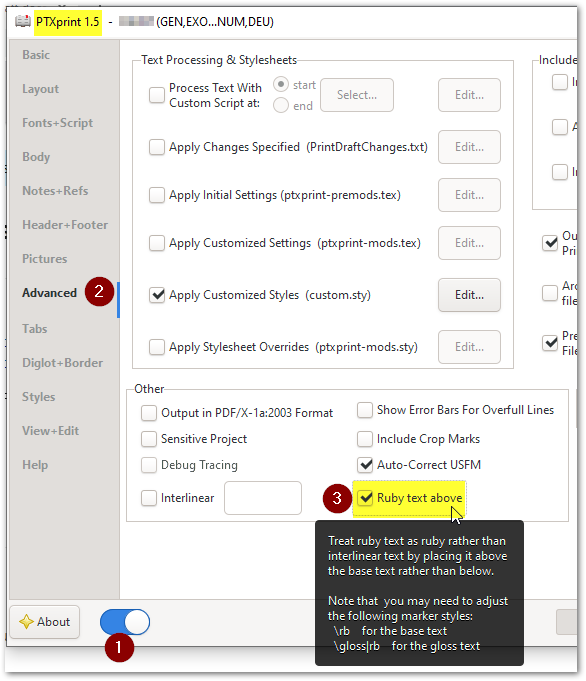This screenshot has width=586, height=681.
Task: Go to the Diglot+Border tab
Action: click(63, 363)
